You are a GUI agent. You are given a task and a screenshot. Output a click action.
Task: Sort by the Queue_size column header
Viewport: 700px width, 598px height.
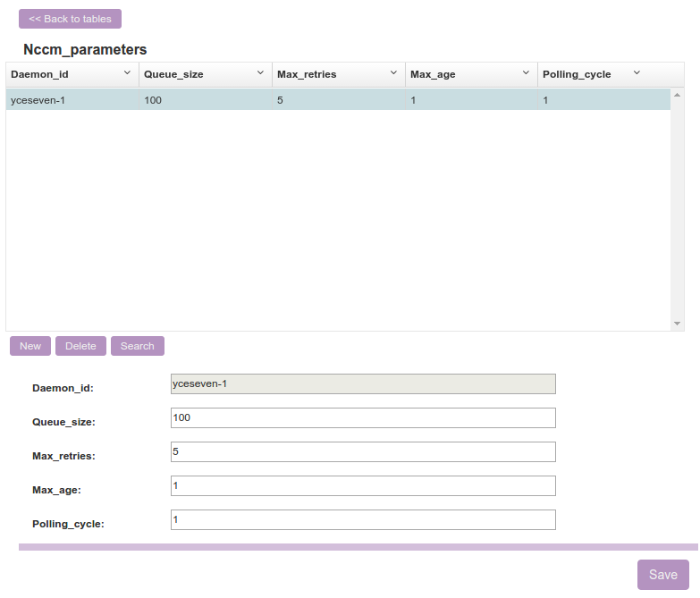(173, 74)
